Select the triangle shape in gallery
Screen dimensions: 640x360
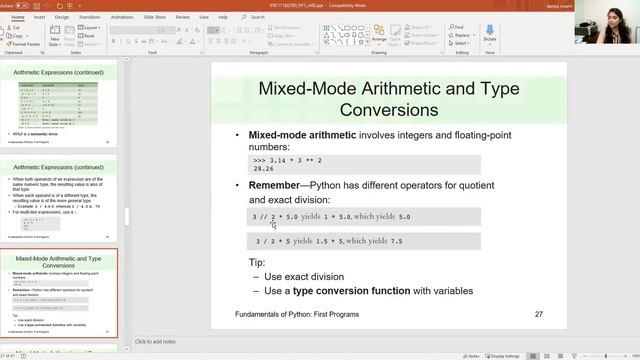pyautogui.click(x=327, y=35)
